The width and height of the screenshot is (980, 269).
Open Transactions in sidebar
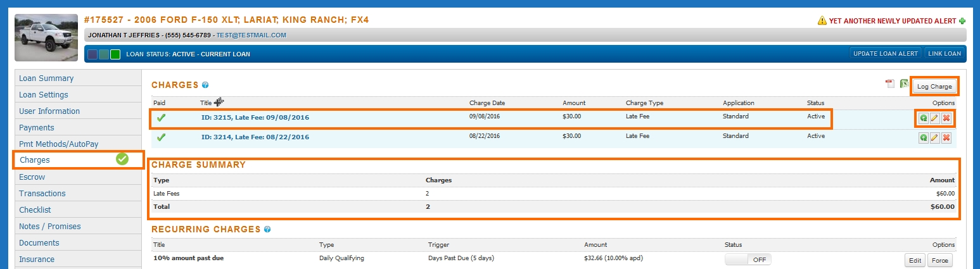[78, 194]
